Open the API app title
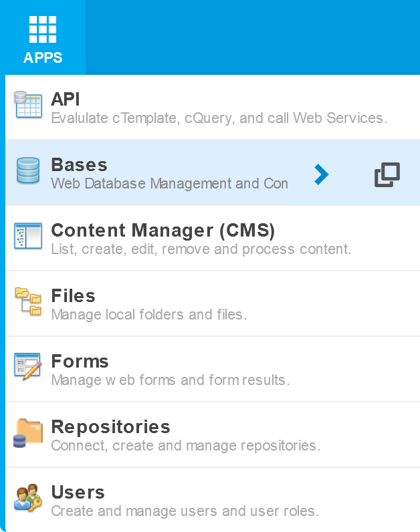This screenshot has width=420, height=532. [66, 100]
